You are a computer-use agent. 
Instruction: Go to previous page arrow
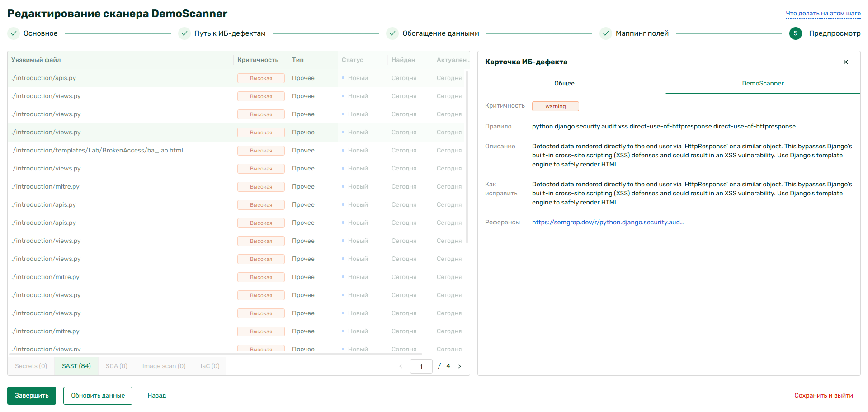(401, 366)
